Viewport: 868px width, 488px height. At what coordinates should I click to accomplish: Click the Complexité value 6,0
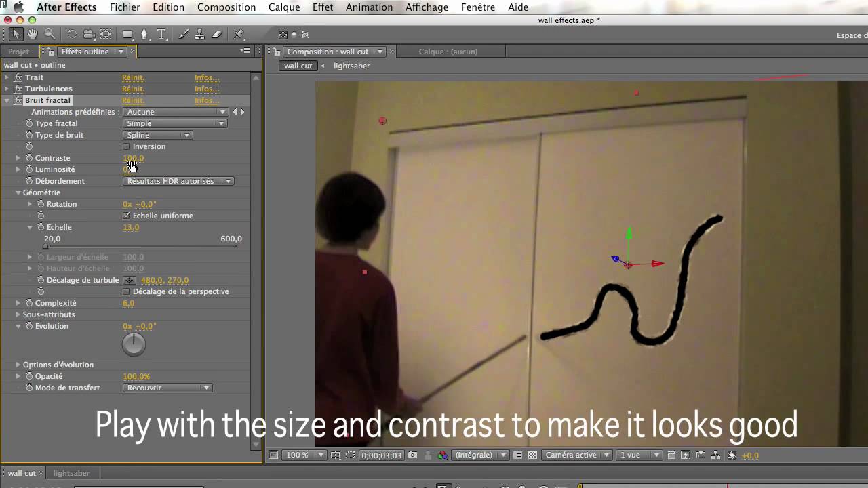(129, 303)
